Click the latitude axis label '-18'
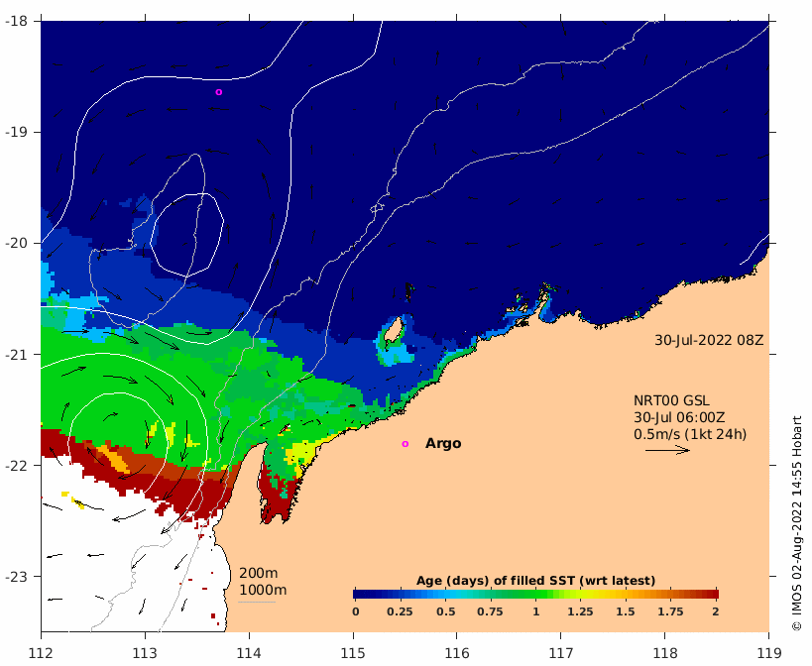This screenshot has height=666, width=812. [x=16, y=21]
